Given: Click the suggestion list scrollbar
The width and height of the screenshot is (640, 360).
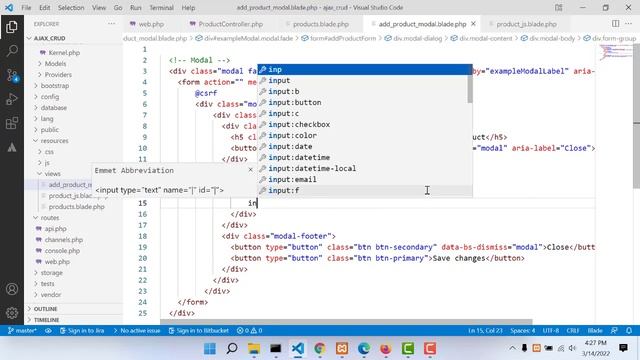Looking at the screenshot, I should [x=470, y=89].
